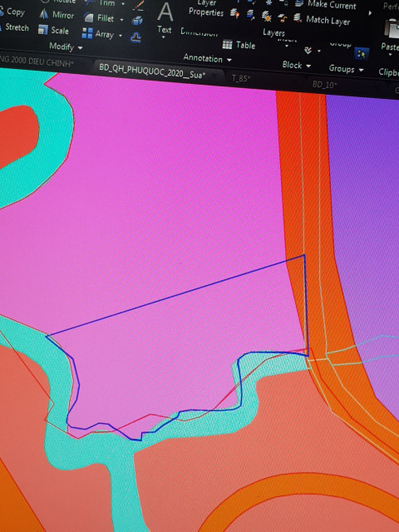Click the arrow right of Make Current
Viewport: 399px width, 532px height.
coord(370,13)
